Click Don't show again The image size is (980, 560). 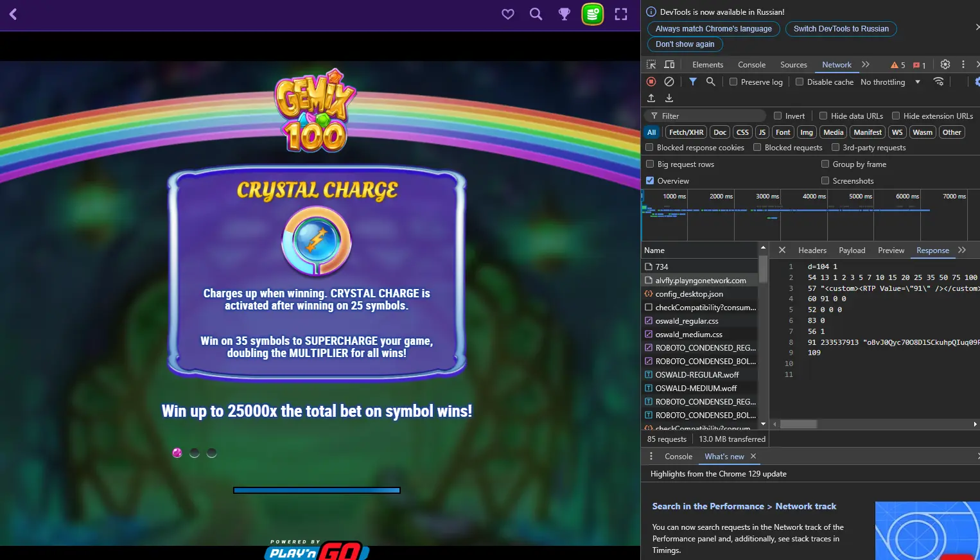tap(685, 44)
